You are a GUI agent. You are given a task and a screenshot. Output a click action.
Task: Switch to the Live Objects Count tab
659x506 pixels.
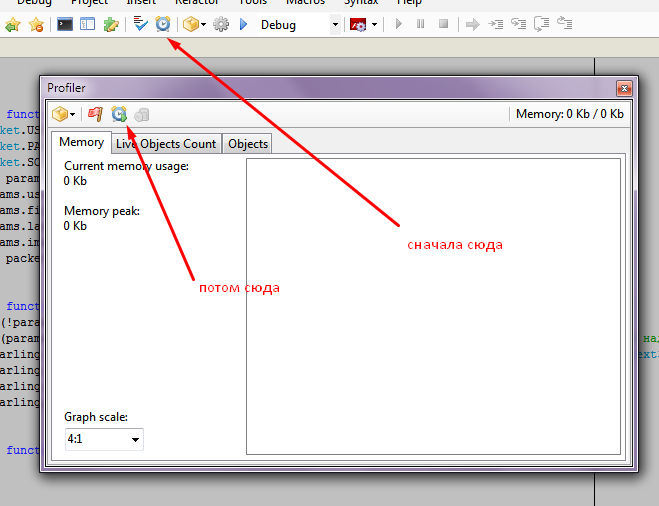click(166, 144)
